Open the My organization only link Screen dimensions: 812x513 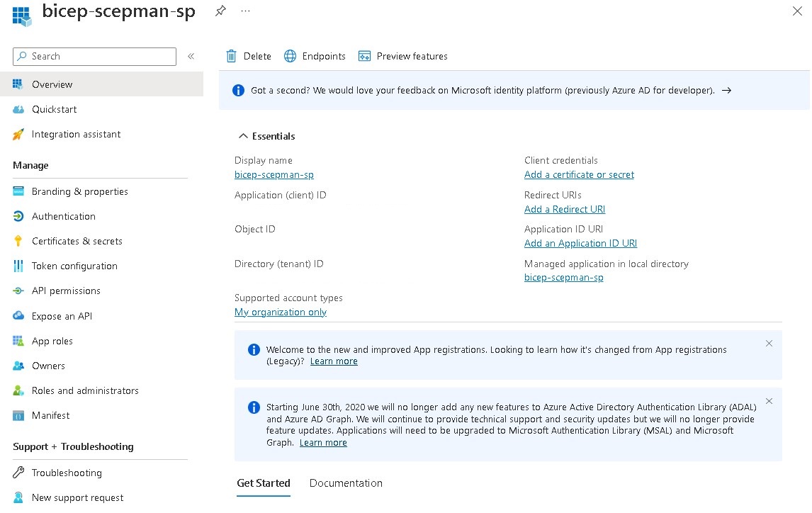[x=281, y=312]
